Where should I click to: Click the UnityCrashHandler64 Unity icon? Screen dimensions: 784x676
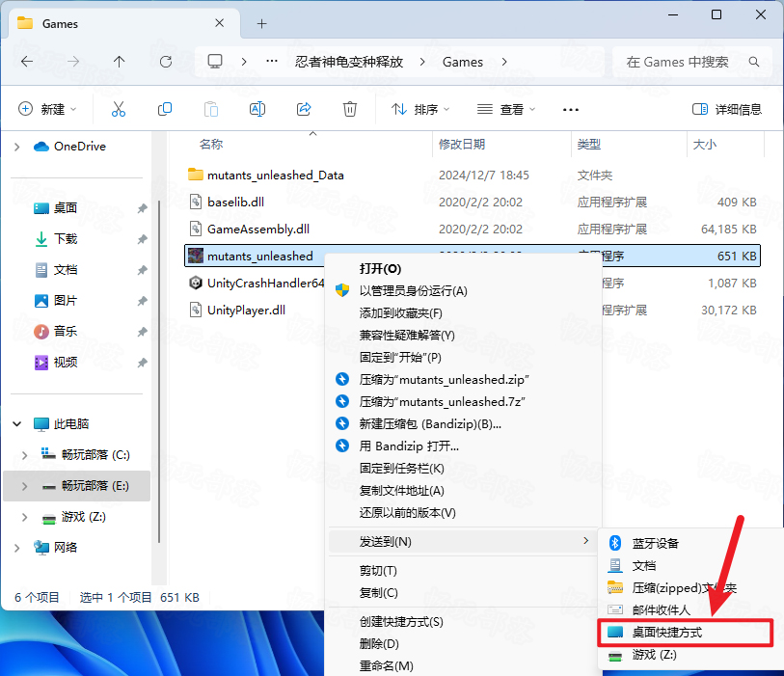pos(196,283)
